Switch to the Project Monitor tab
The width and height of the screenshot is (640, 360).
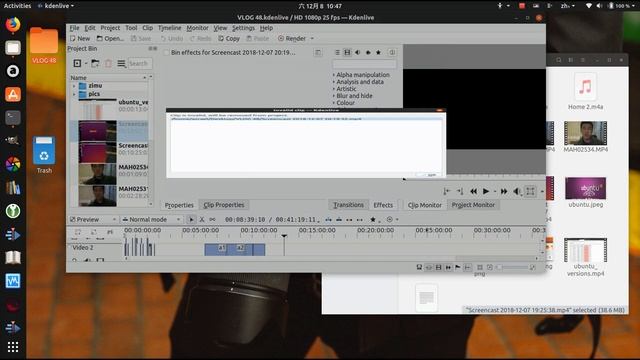[473, 205]
